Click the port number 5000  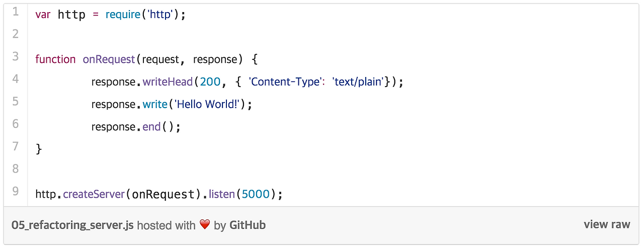click(x=256, y=194)
